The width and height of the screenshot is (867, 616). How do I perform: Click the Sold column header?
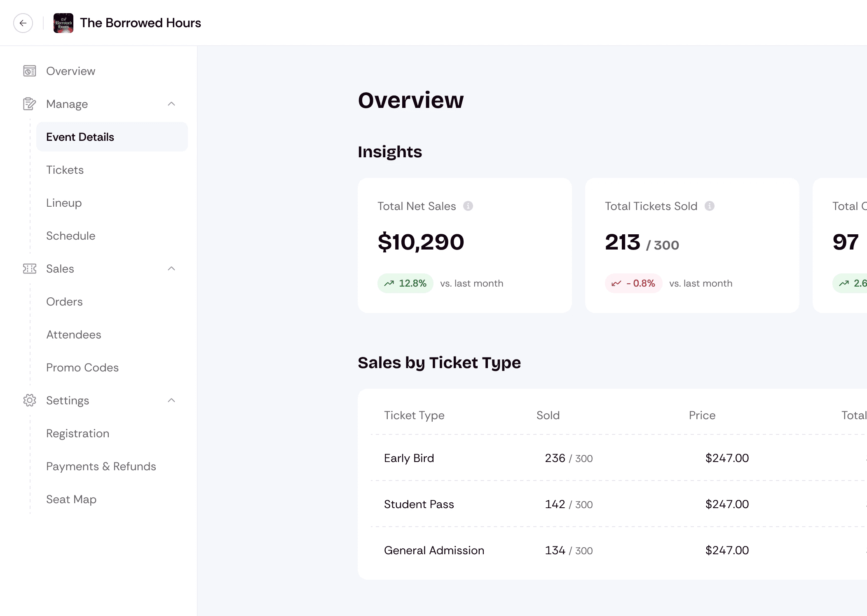tap(548, 415)
